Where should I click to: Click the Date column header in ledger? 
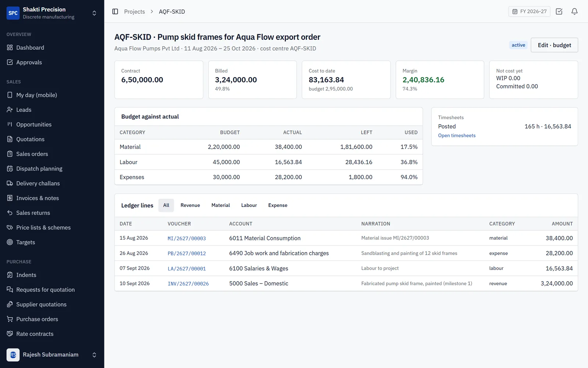click(x=126, y=224)
